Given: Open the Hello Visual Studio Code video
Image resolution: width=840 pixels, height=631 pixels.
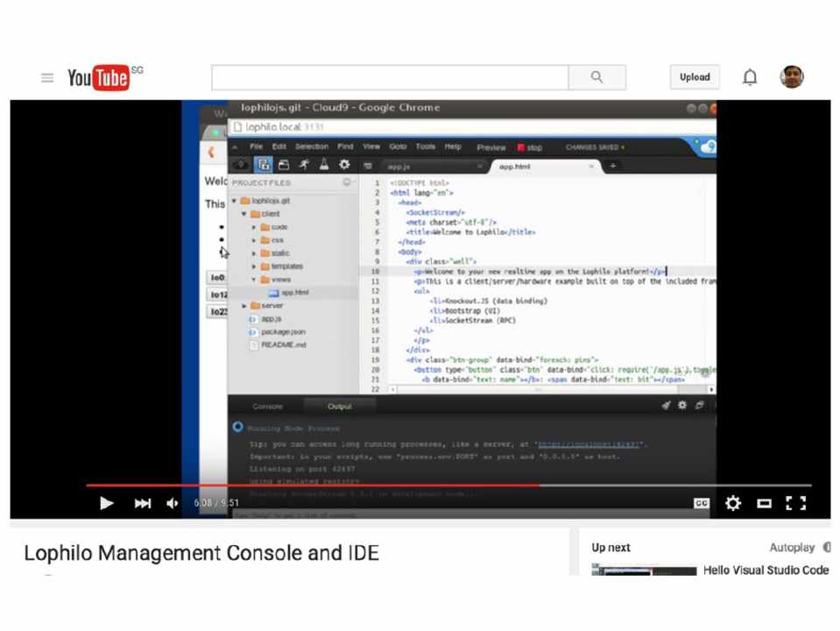Looking at the screenshot, I should pos(765,571).
